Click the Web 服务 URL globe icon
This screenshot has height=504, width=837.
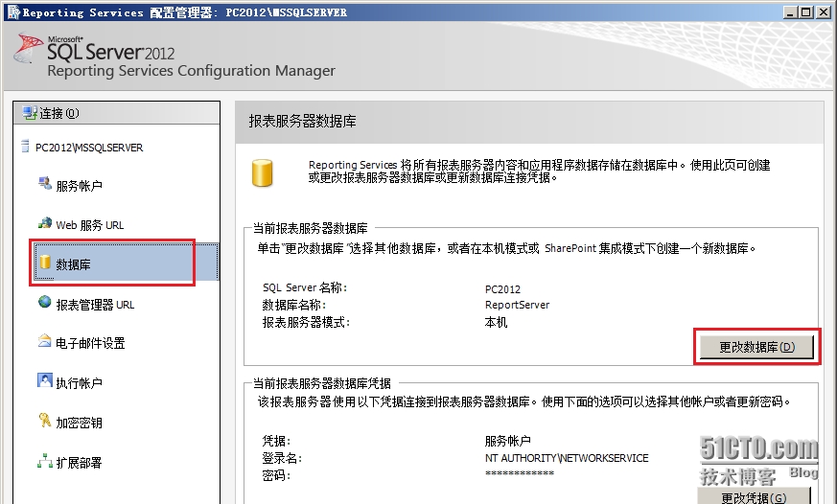pyautogui.click(x=45, y=223)
